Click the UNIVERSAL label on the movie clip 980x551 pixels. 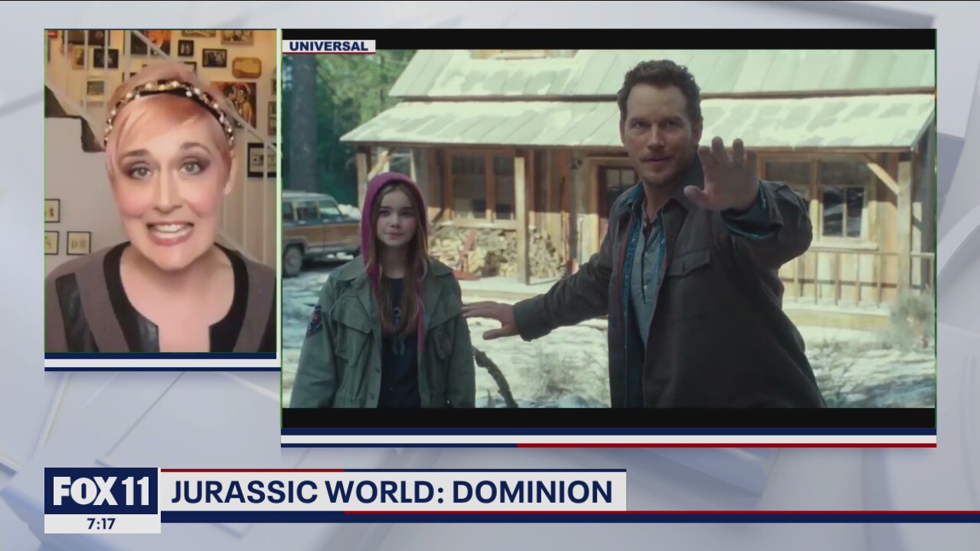click(329, 46)
